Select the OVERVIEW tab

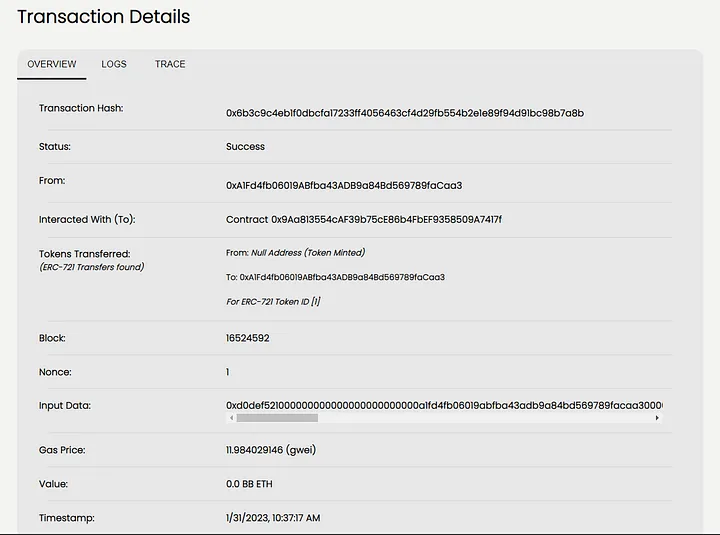52,64
